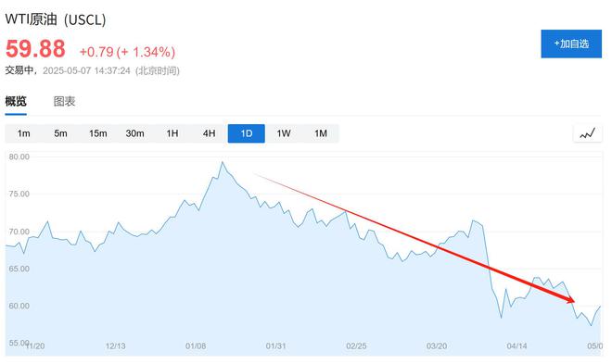Click the 59.88 price figure

(x=35, y=49)
